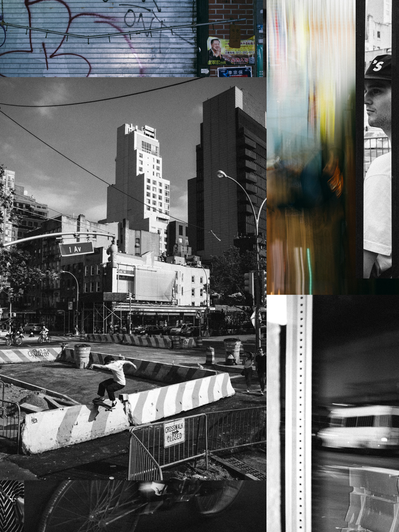
Task: Select the curved street lamp head
Action: pyautogui.click(x=221, y=174)
